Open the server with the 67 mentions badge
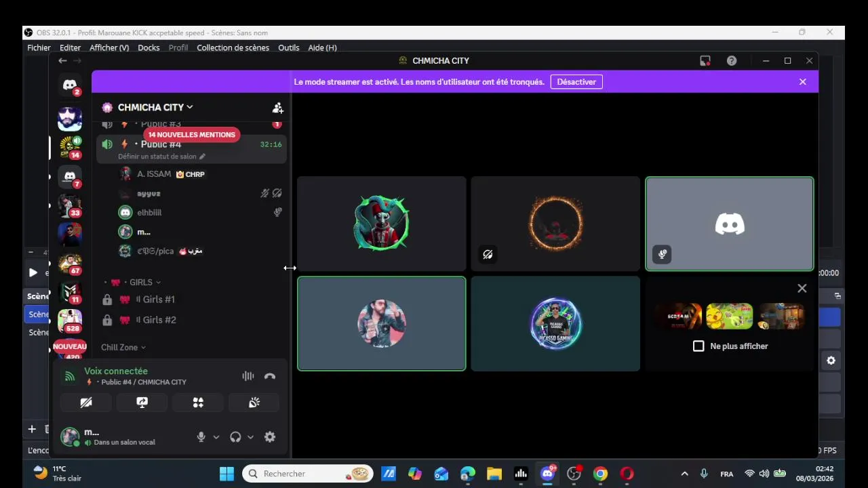 tap(70, 264)
